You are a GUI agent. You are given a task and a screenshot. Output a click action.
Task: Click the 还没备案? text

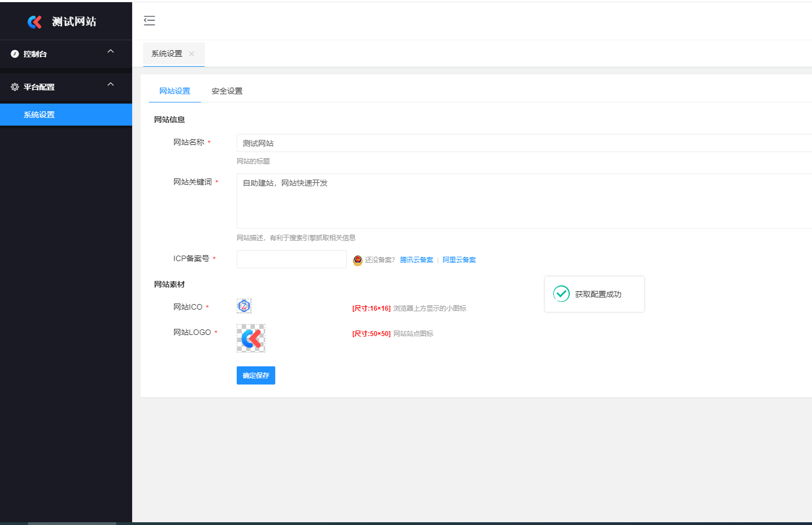coord(380,260)
